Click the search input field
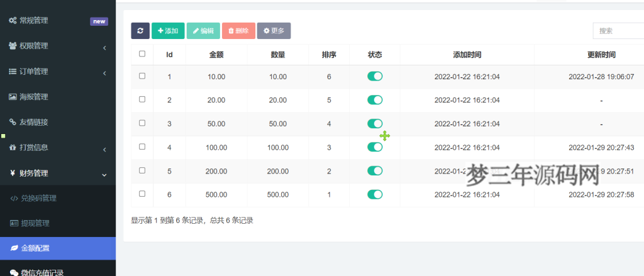This screenshot has width=644, height=276. [x=618, y=31]
